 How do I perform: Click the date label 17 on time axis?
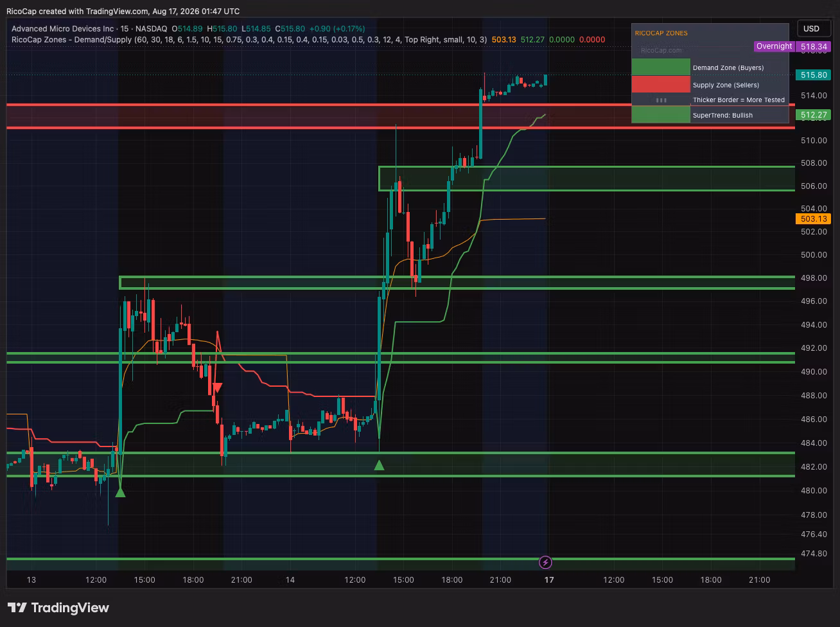point(549,580)
